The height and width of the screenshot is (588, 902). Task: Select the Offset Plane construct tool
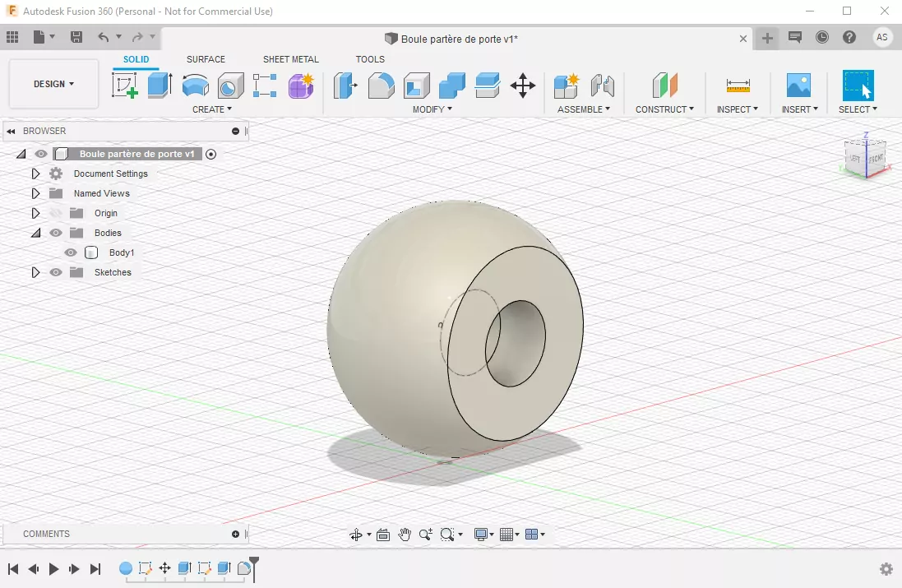[665, 86]
